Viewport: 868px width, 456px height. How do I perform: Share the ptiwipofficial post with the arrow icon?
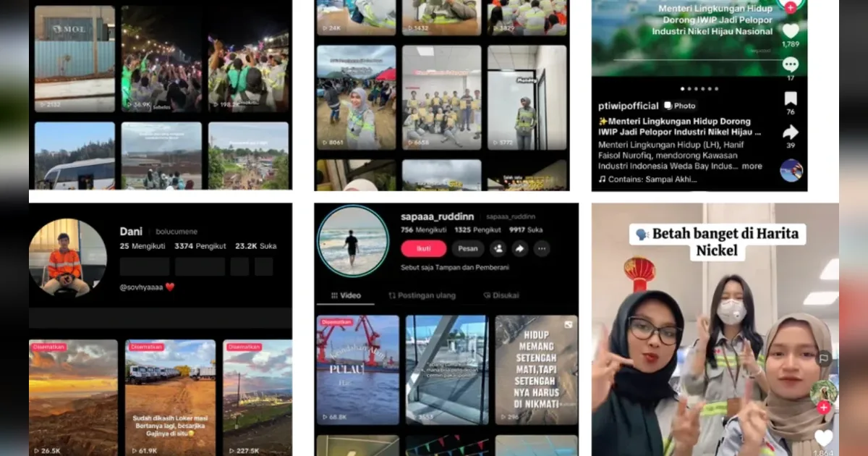coord(791,132)
